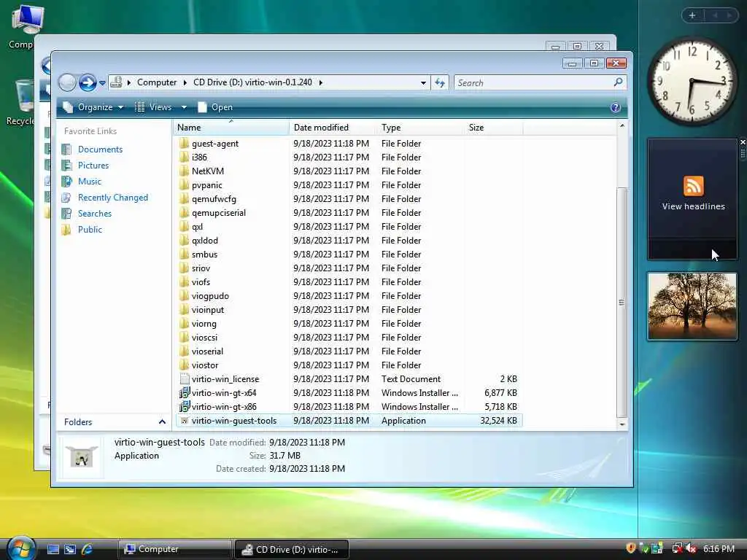Sort by Name column header
The height and width of the screenshot is (560, 747).
coord(231,128)
